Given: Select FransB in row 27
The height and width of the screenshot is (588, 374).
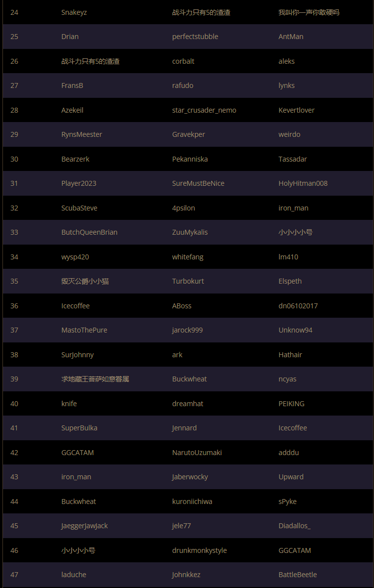Looking at the screenshot, I should coord(72,85).
